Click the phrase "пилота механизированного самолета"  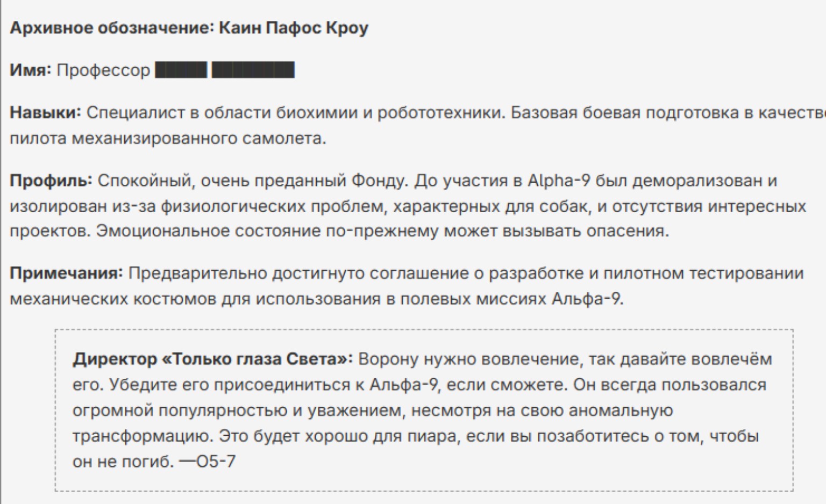coord(167,139)
